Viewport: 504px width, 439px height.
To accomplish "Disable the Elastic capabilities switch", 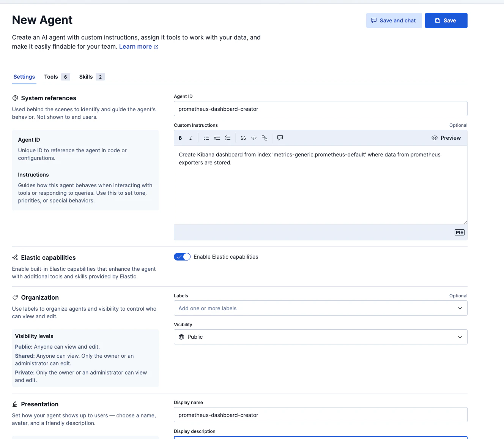I will coord(182,257).
